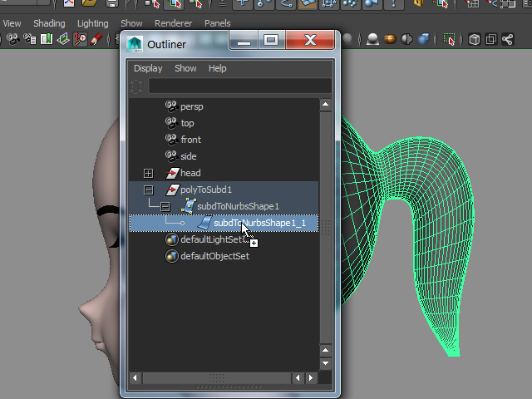Expand the head node

point(148,173)
